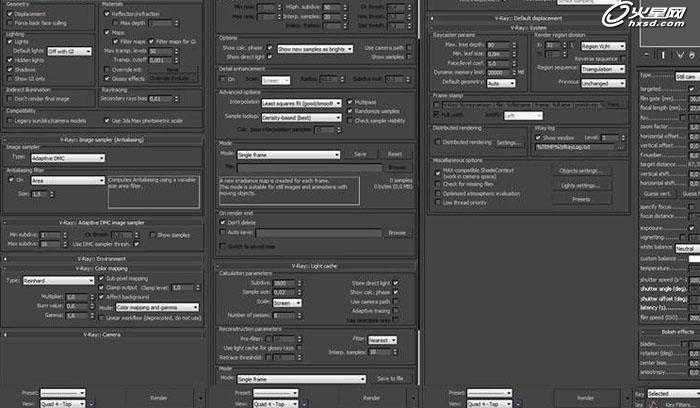700x408 pixels.
Task: Open Region sequence Triangulation dropdown
Action: click(603, 69)
